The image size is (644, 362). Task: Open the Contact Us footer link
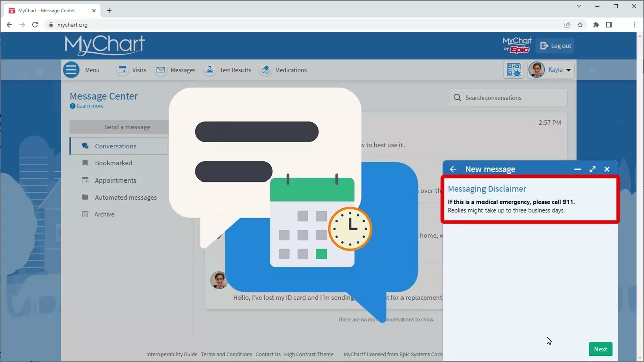coord(268,354)
